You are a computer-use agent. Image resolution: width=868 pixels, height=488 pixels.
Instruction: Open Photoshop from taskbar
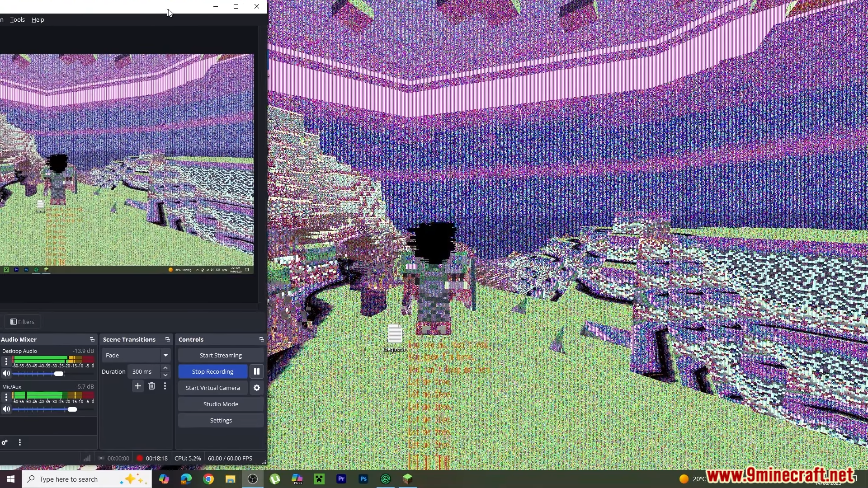click(x=363, y=479)
